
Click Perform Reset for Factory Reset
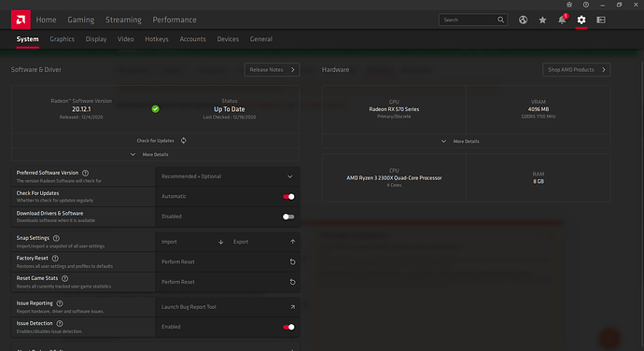pos(228,261)
